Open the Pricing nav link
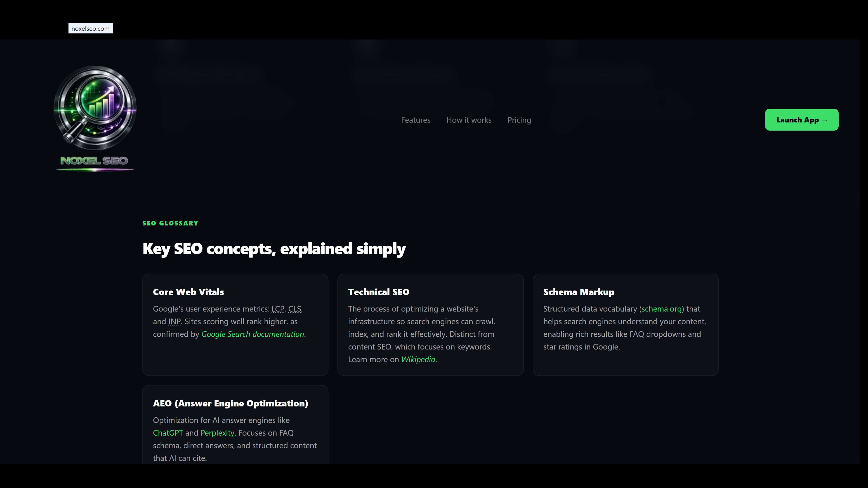Viewport: 868px width, 488px height. pyautogui.click(x=519, y=120)
